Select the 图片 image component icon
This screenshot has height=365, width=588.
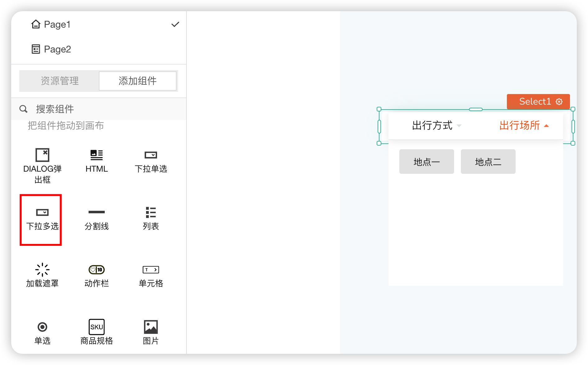click(x=151, y=327)
